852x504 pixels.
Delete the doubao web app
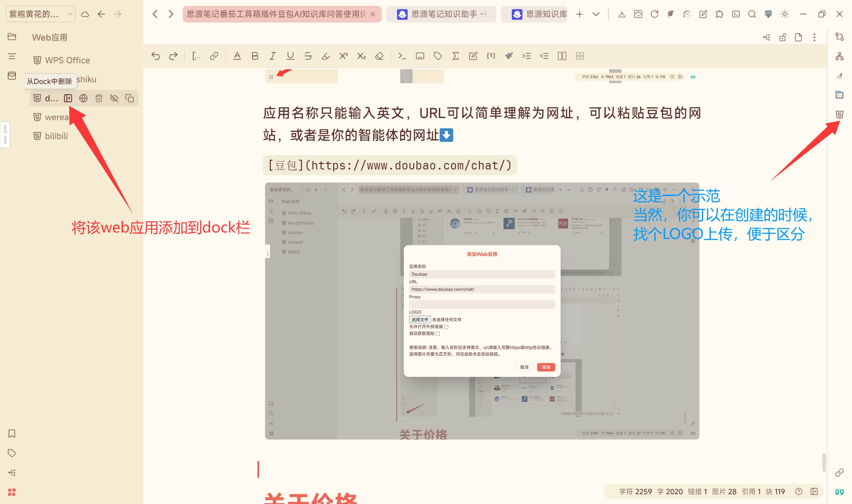coord(99,98)
